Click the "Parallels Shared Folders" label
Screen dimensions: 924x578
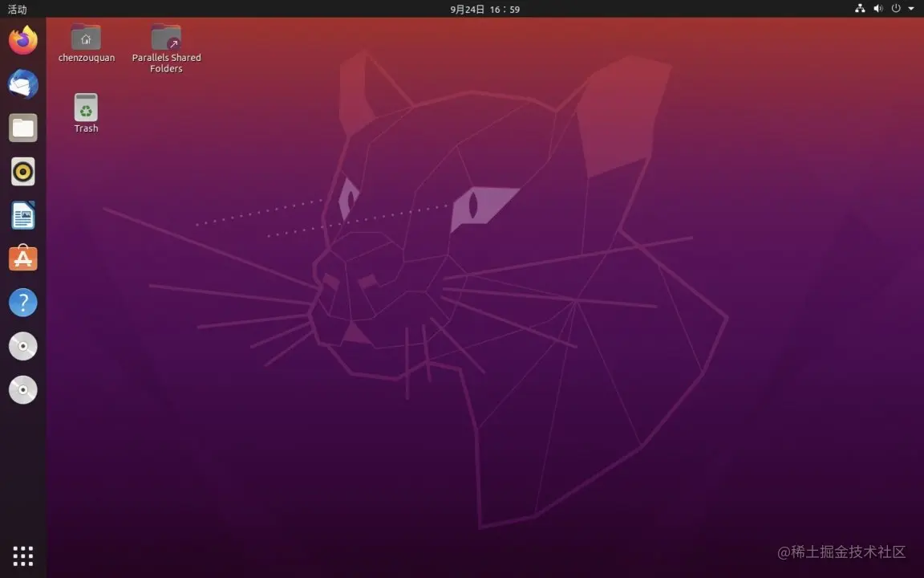coord(166,63)
